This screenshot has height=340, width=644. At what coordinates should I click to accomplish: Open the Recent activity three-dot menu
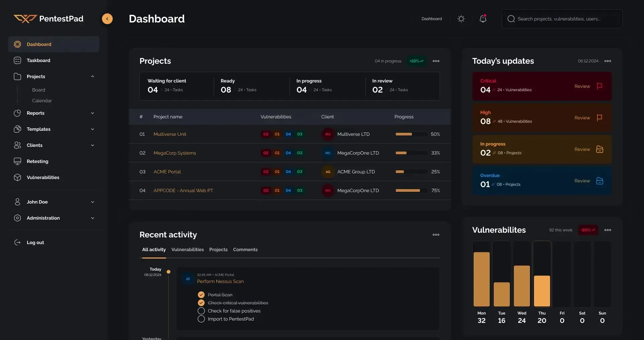coord(436,235)
